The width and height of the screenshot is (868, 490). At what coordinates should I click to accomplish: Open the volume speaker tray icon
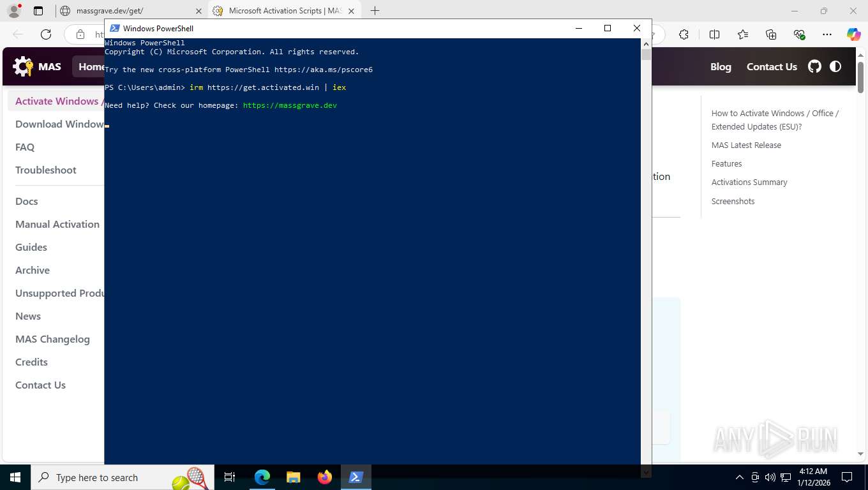770,477
